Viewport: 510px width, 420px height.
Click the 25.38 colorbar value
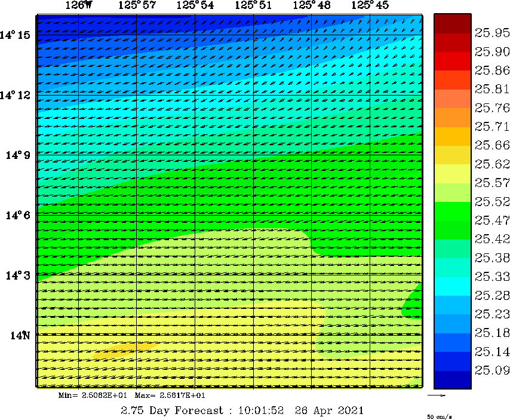tap(492, 257)
